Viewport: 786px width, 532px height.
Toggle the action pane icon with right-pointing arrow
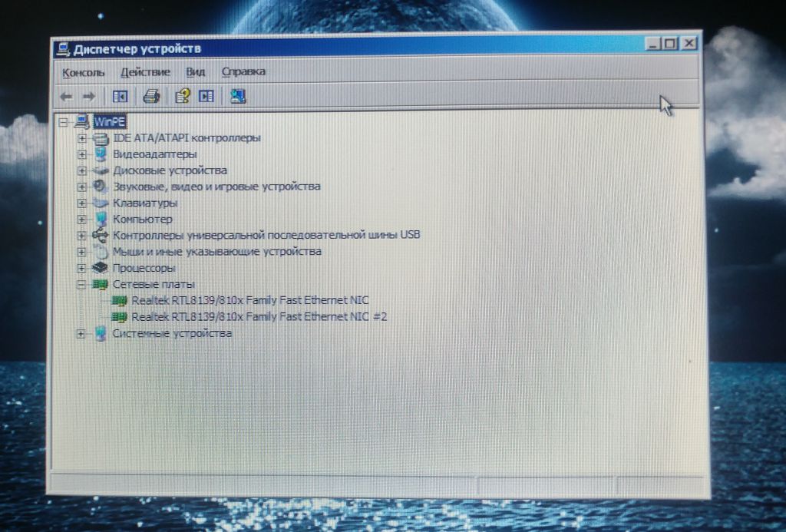206,96
